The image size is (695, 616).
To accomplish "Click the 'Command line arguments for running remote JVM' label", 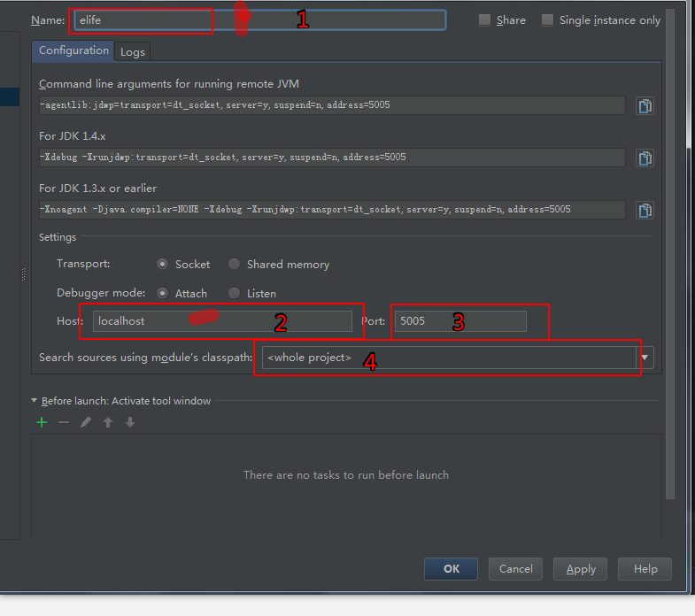I will [x=169, y=84].
